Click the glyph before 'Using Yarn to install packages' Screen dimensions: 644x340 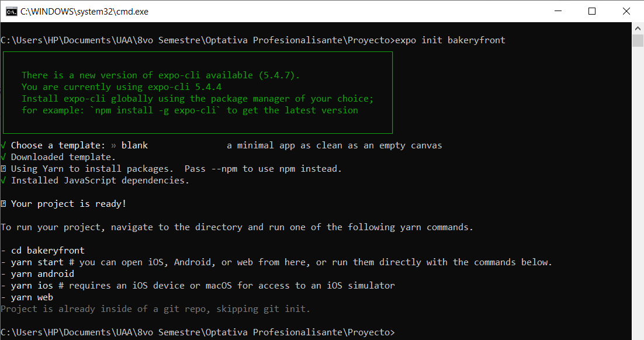click(3, 168)
